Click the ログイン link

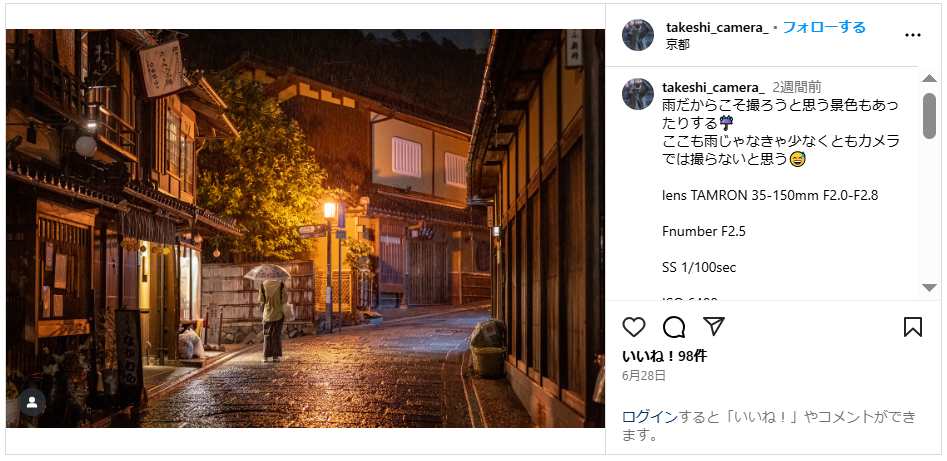pyautogui.click(x=650, y=417)
